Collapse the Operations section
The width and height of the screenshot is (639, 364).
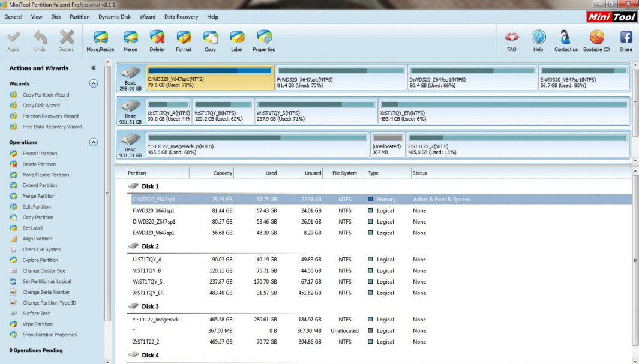(x=94, y=142)
